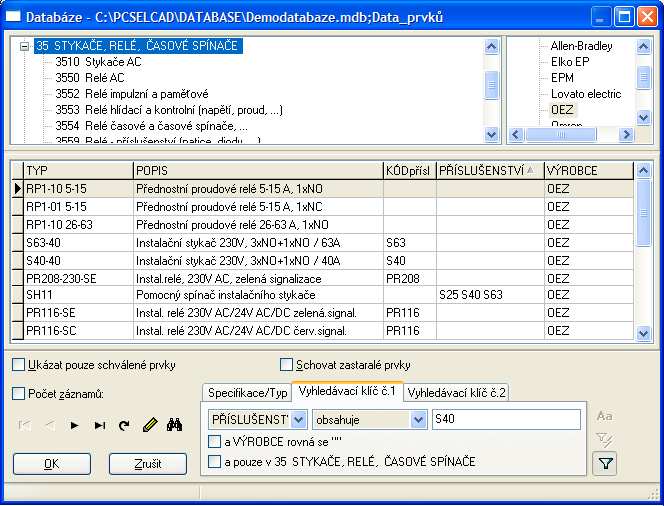Select row RP1-10 26-63
This screenshot has height=506, width=664.
tap(322, 225)
